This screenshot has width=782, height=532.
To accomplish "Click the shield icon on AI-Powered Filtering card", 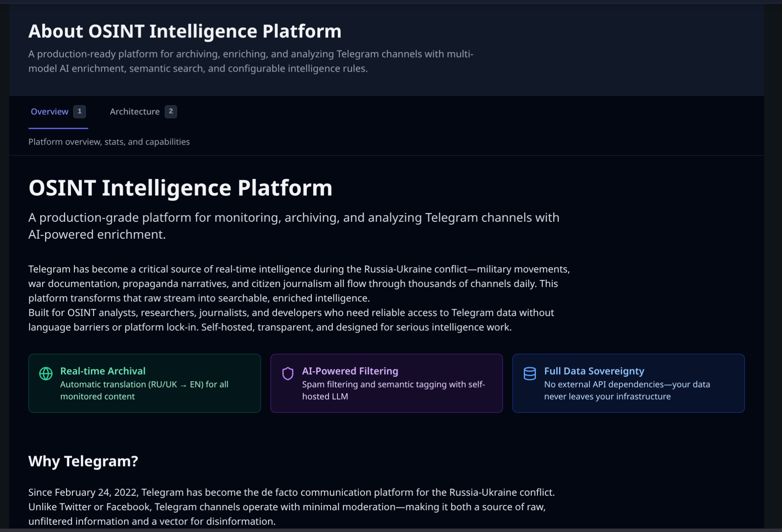I will pyautogui.click(x=288, y=373).
